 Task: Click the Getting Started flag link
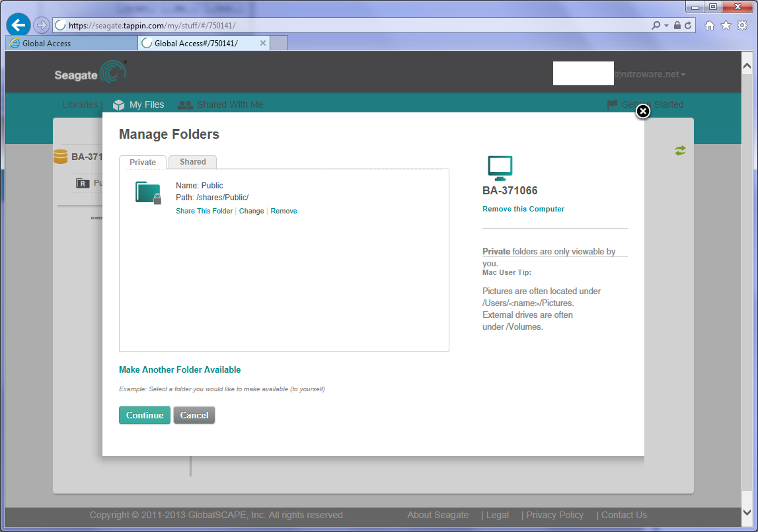click(646, 104)
